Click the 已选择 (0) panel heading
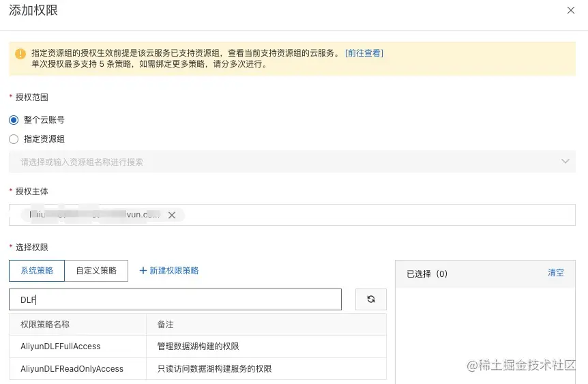The height and width of the screenshot is (384, 588). point(427,274)
